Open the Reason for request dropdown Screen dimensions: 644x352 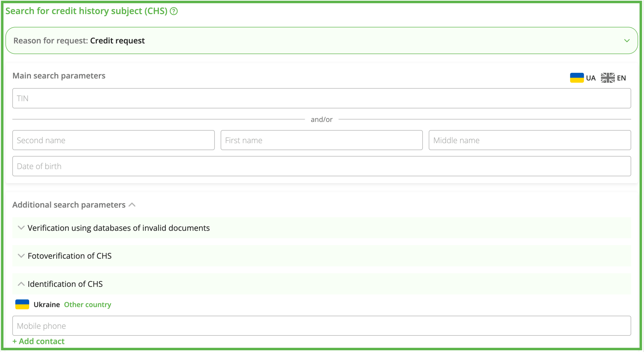point(321,40)
